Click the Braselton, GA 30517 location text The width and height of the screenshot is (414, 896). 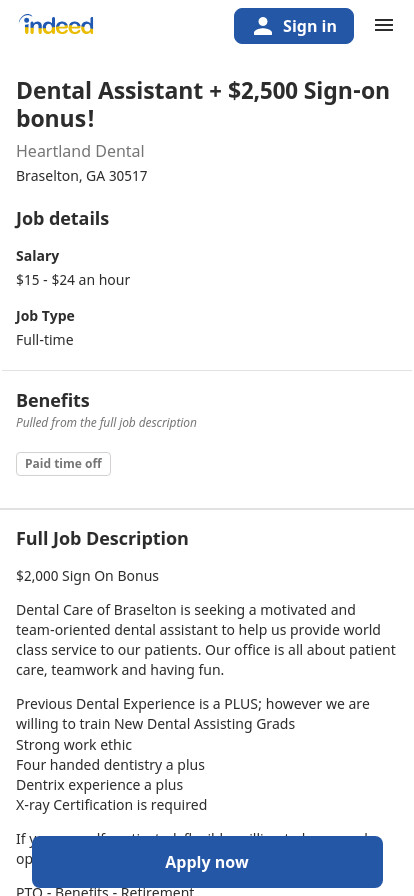click(x=82, y=176)
